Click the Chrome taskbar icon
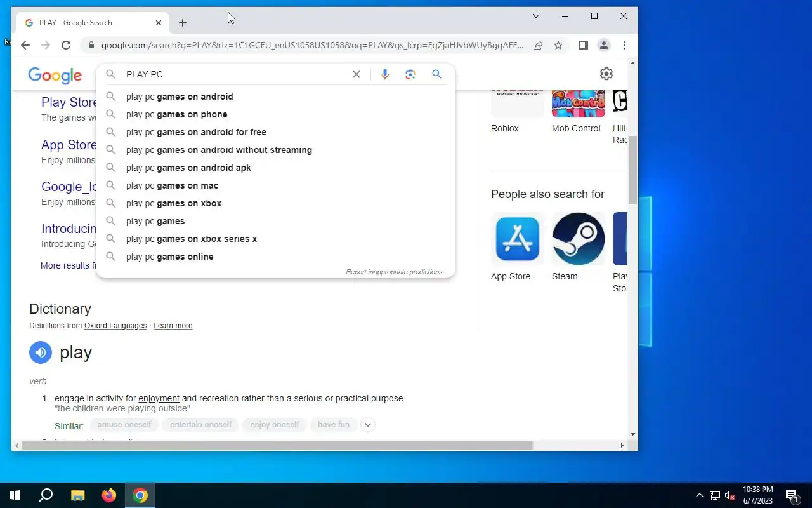The height and width of the screenshot is (508, 812). click(x=140, y=495)
